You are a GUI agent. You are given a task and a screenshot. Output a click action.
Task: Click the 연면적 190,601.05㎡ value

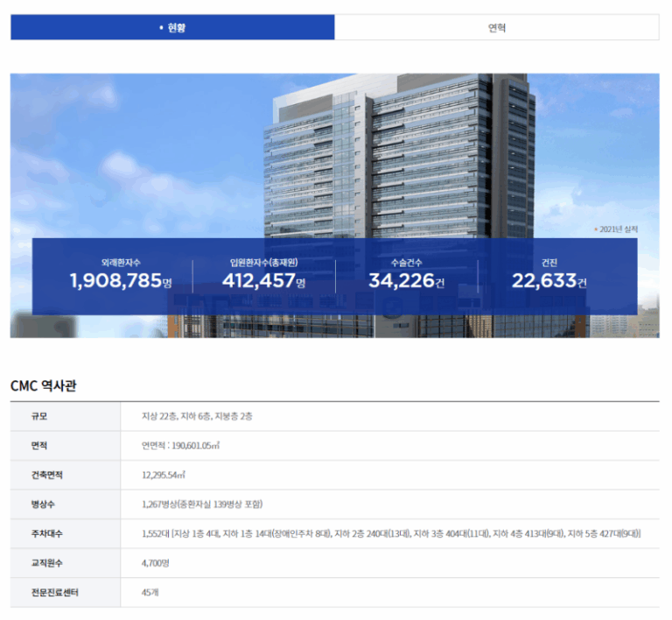coord(181,446)
